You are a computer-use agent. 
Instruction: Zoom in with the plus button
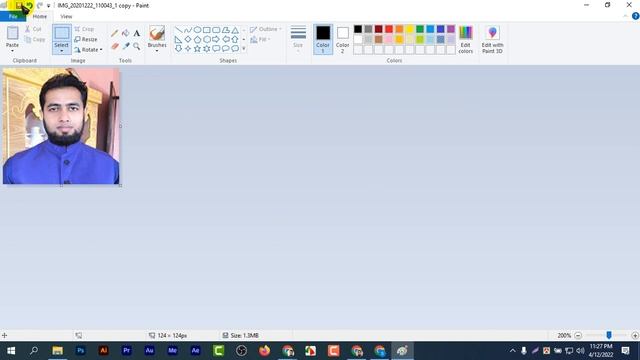pyautogui.click(x=635, y=336)
